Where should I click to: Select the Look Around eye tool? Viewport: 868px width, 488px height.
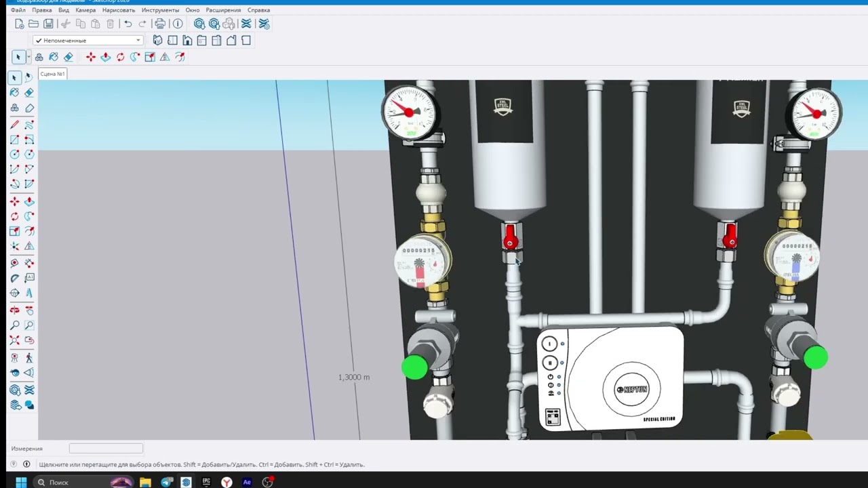[14, 373]
